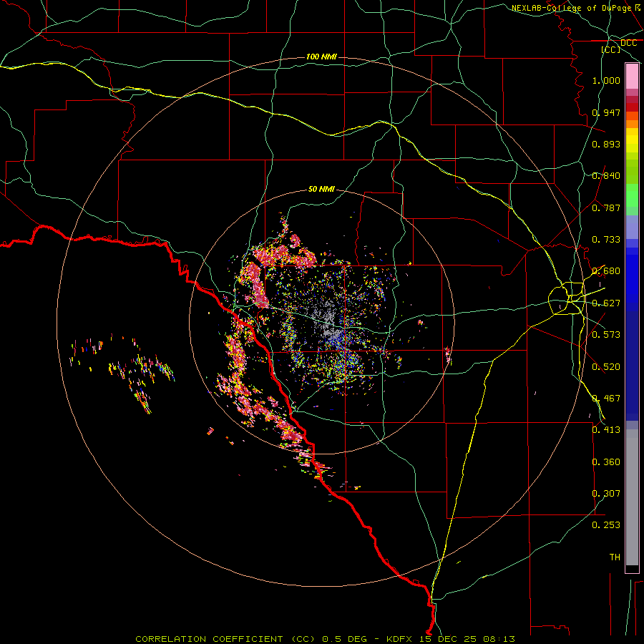
Task: Click the 50 NMI range ring label
Action: pos(321,189)
